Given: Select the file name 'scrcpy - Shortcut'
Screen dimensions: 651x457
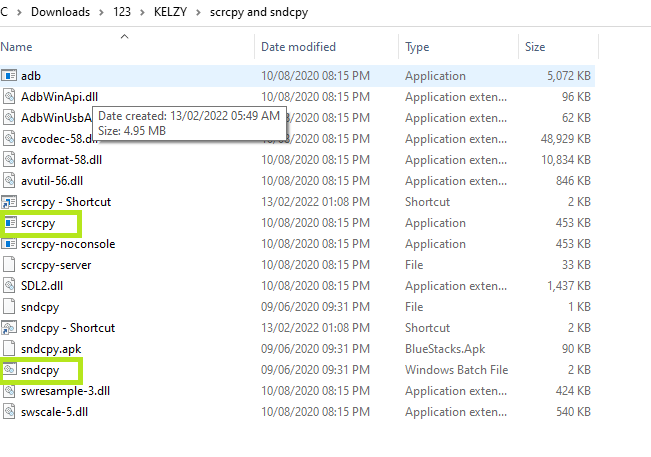Looking at the screenshot, I should (66, 202).
